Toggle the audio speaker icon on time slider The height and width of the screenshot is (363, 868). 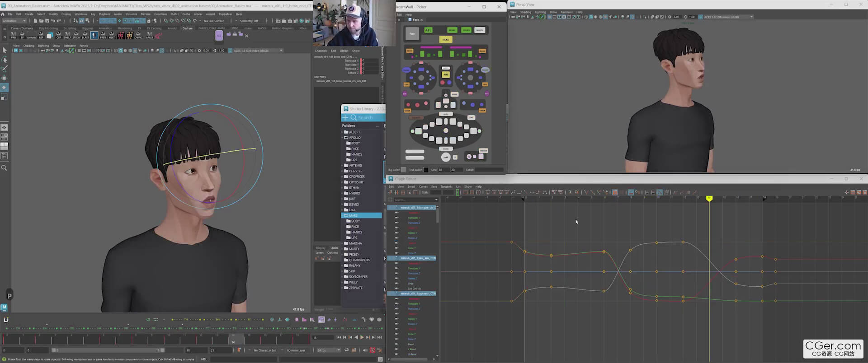tap(365, 350)
